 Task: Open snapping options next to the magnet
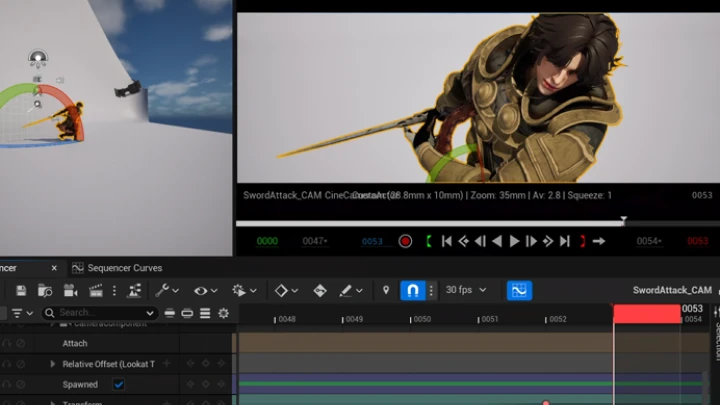pos(431,290)
